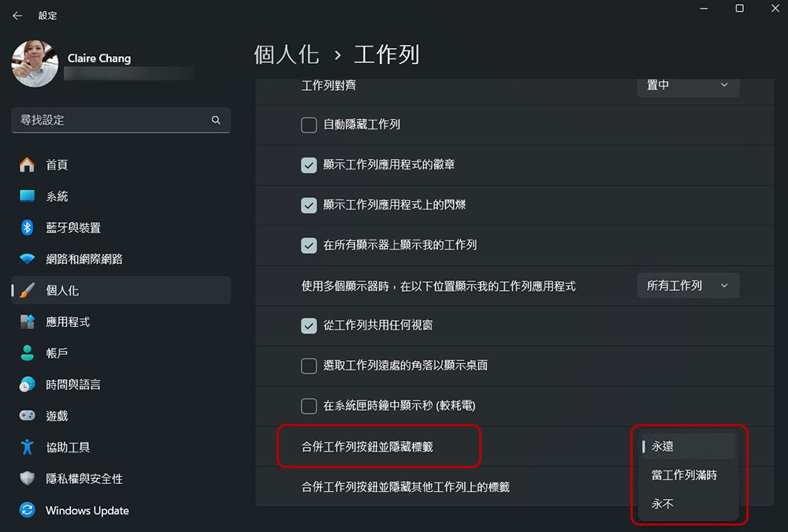Click the 網路和網際網路 Wi-Fi icon

click(x=27, y=259)
